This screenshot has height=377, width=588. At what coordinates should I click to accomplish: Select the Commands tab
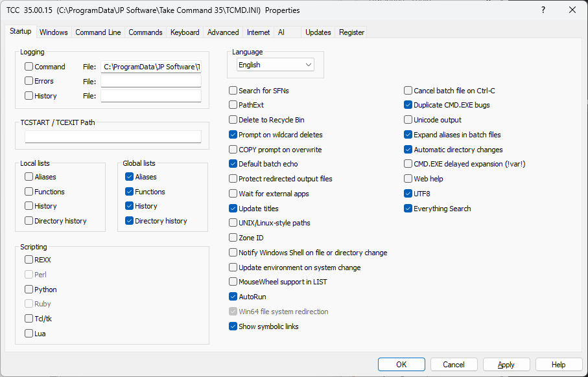coord(145,32)
